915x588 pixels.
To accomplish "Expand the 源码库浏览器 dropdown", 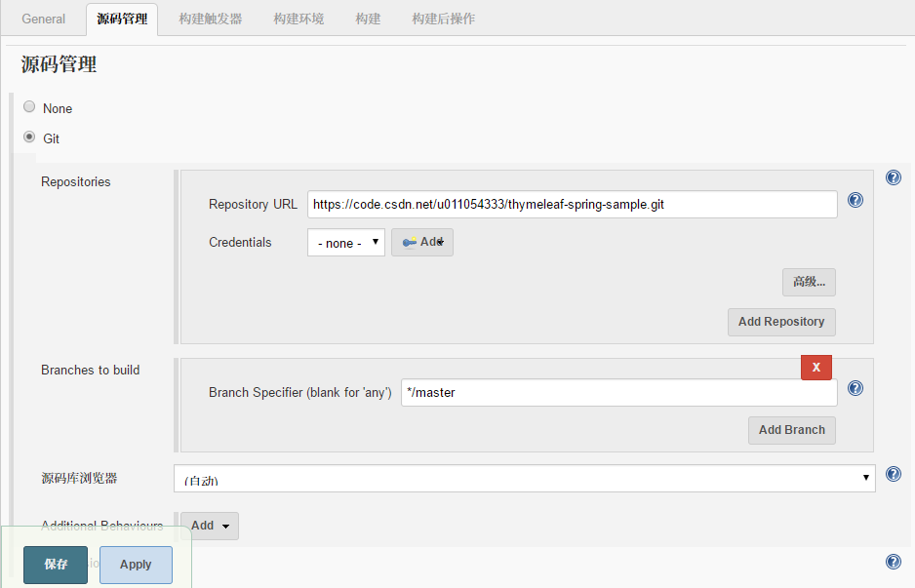I will [x=524, y=479].
